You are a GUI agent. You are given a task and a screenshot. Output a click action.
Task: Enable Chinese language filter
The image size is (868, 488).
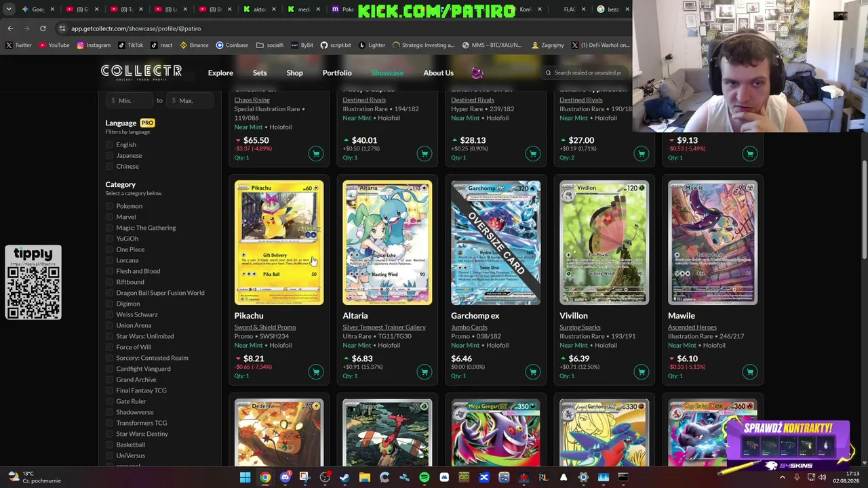point(110,166)
